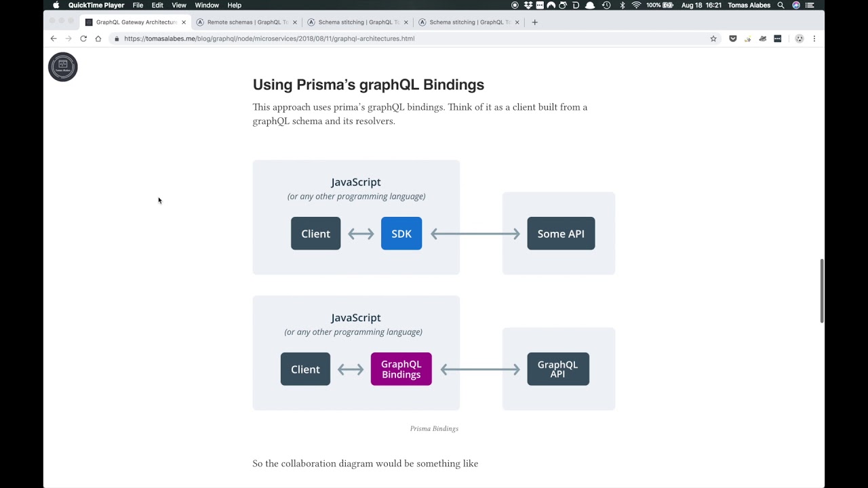Image resolution: width=868 pixels, height=488 pixels.
Task: Click the recording stop indicator icon
Action: click(515, 5)
